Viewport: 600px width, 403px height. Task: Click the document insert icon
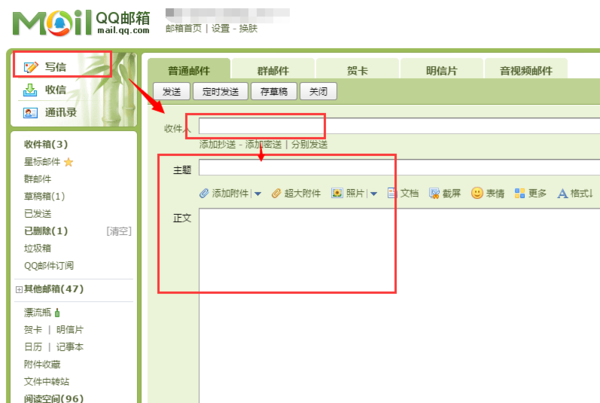click(x=392, y=193)
